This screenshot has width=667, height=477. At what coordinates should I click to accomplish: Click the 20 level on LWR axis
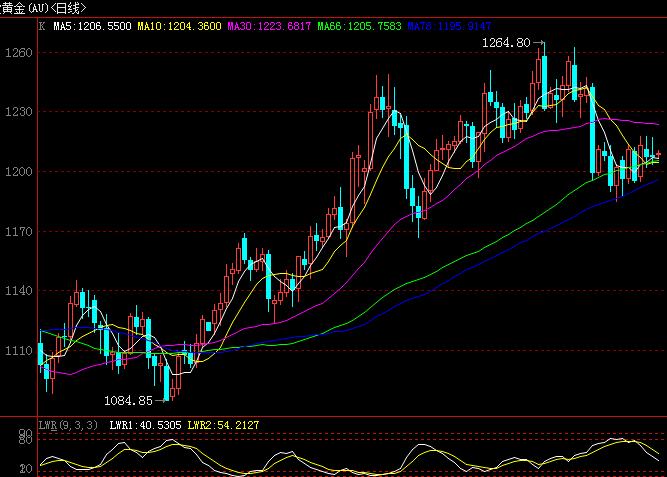pyautogui.click(x=25, y=468)
